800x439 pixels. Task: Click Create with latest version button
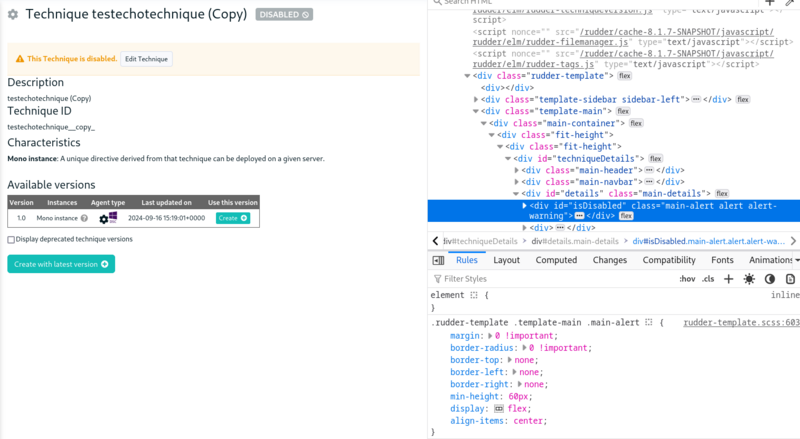click(x=61, y=264)
